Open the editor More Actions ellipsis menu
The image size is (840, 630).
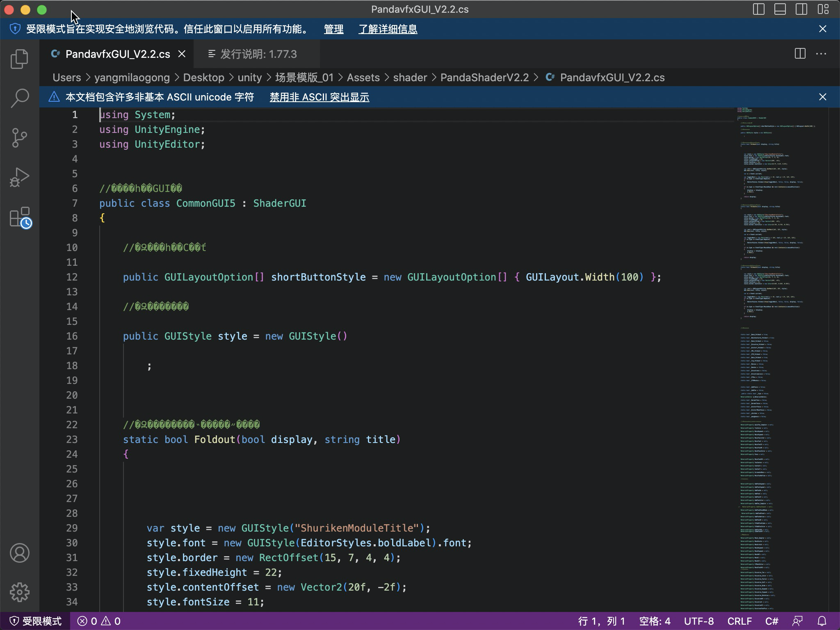pos(821,54)
